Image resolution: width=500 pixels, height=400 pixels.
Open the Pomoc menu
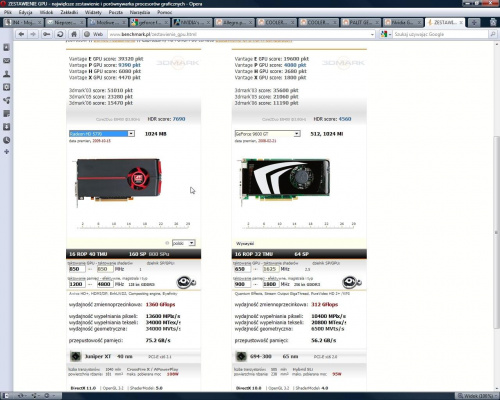pos(164,12)
